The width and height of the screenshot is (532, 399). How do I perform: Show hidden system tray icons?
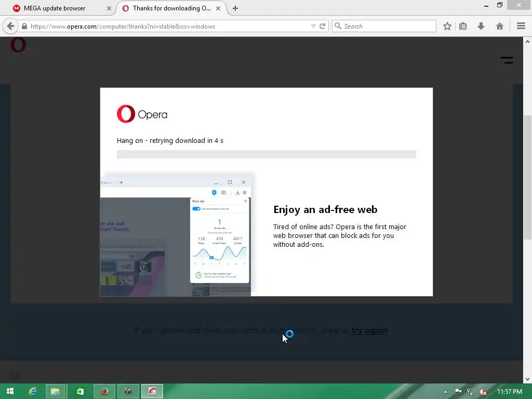[445, 392]
